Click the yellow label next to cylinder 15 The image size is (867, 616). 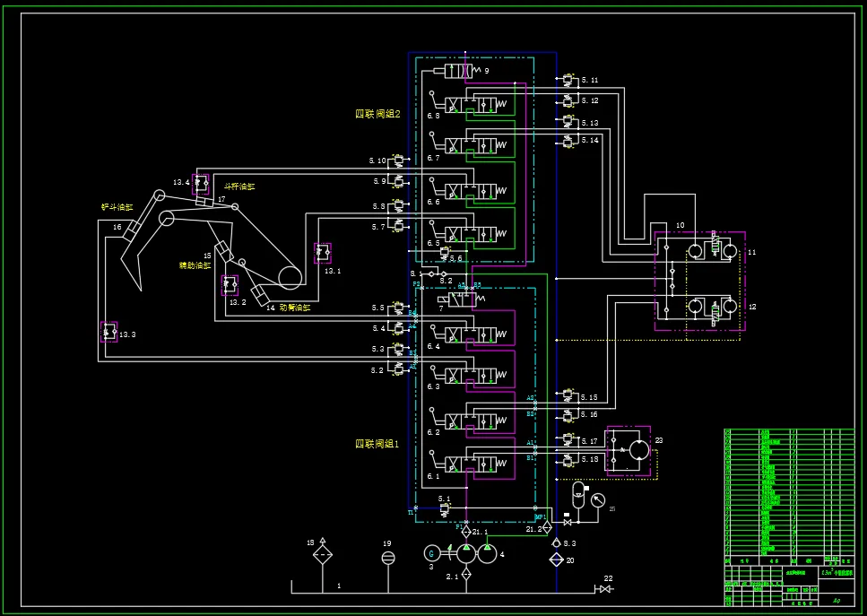point(195,265)
